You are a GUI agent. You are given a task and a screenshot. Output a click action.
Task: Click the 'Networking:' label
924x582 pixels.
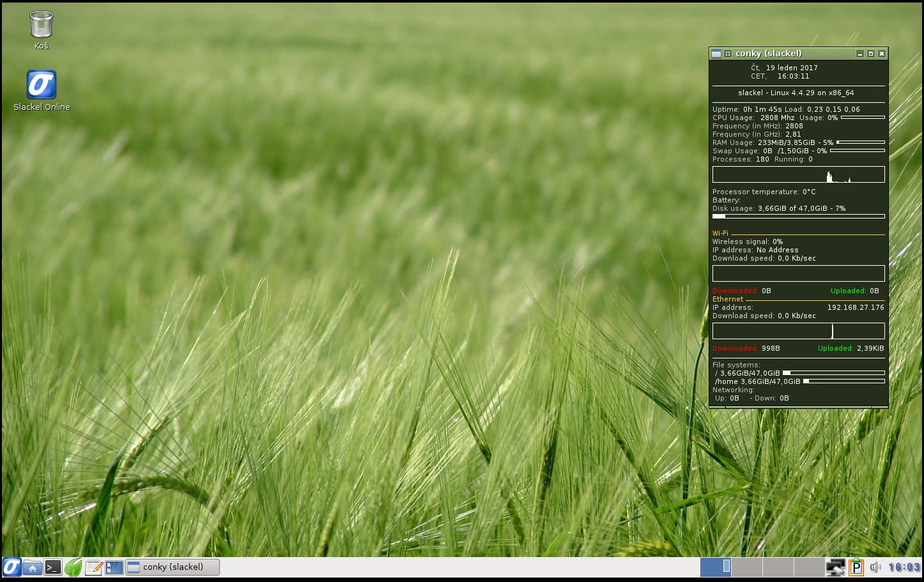733,390
